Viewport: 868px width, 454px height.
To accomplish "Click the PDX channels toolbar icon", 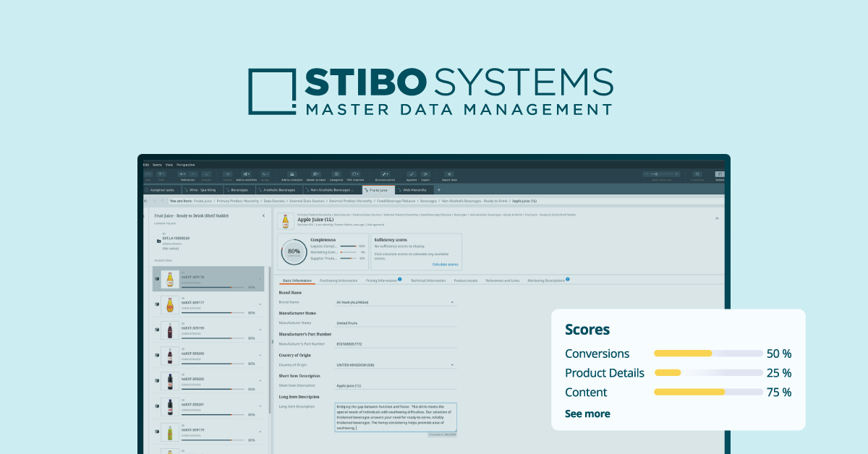I will 355,174.
